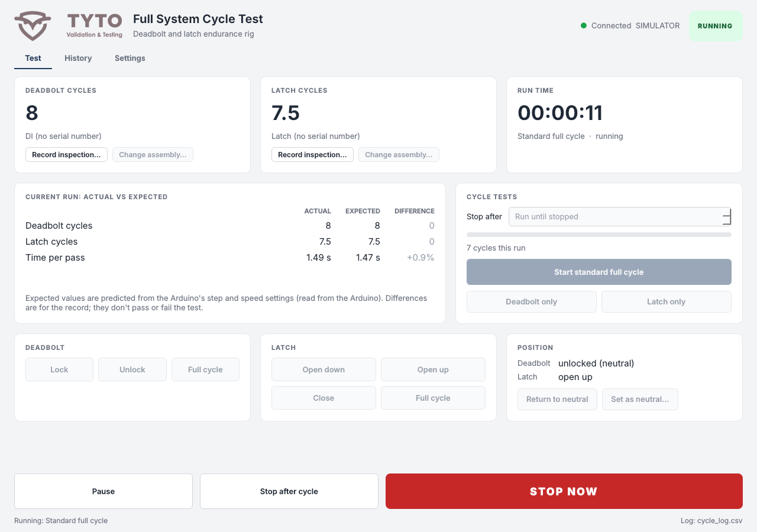757x532 pixels.
Task: Click the latch Open down button
Action: 323,369
